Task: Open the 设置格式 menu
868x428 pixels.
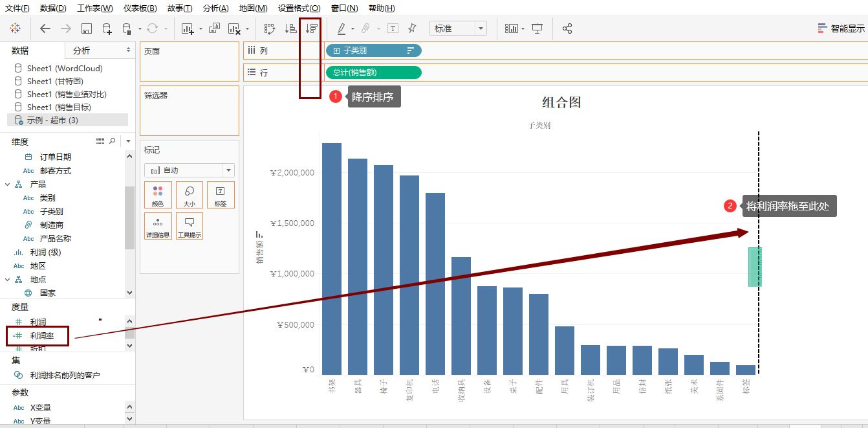Action: (x=299, y=8)
